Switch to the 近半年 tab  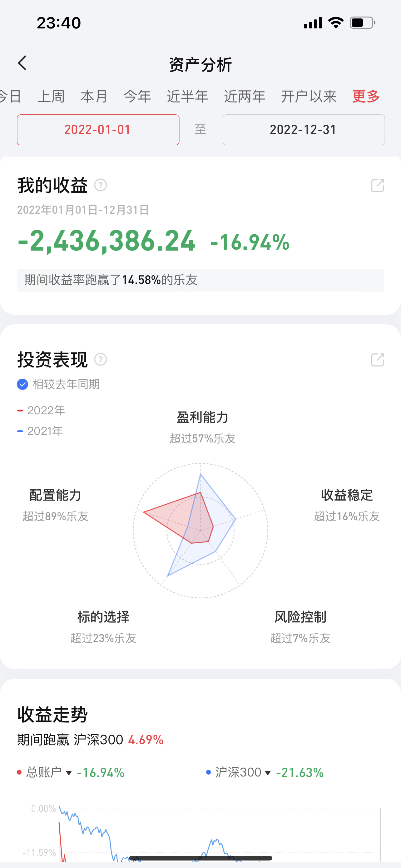pos(187,96)
